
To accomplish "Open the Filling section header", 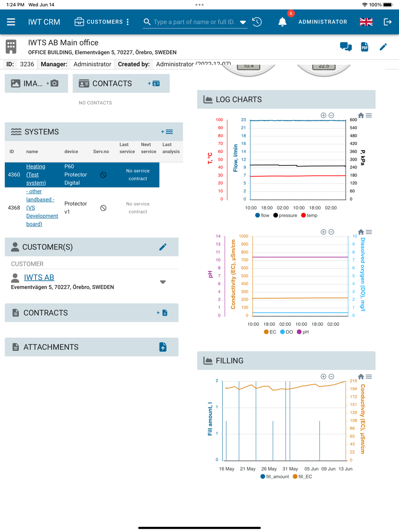I will point(286,361).
